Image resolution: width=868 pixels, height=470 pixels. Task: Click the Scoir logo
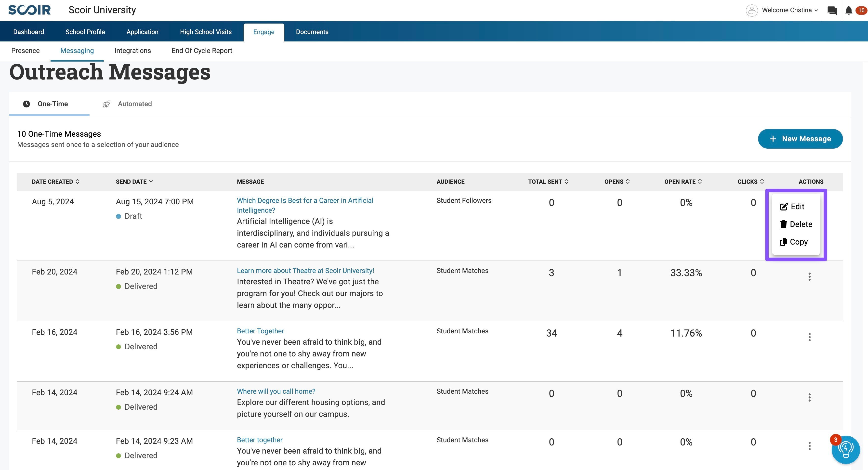29,10
